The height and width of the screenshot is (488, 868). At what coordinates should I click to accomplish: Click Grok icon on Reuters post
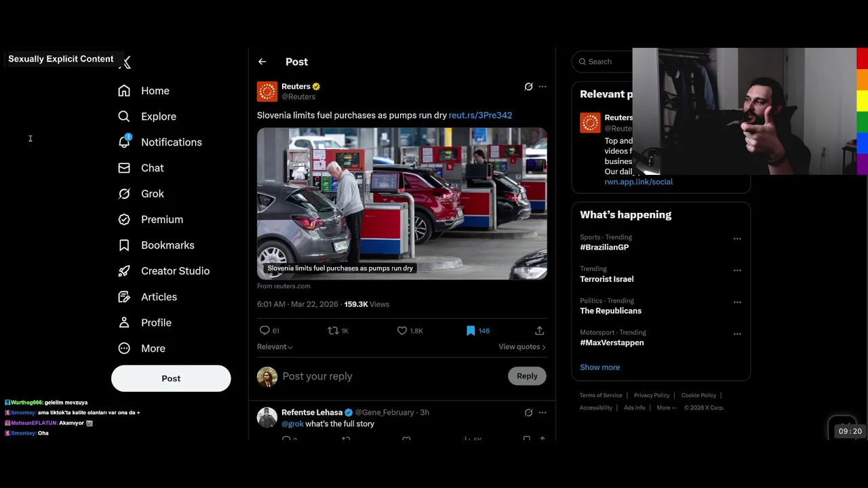coord(529,87)
